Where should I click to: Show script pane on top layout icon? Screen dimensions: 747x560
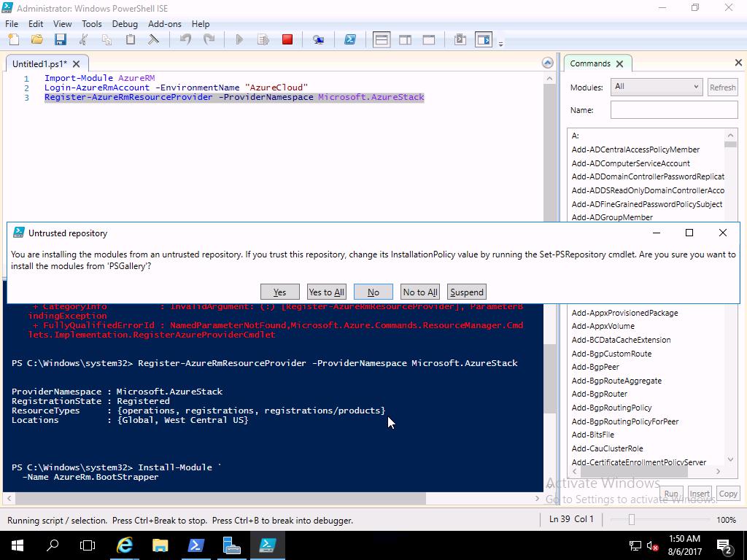point(382,39)
